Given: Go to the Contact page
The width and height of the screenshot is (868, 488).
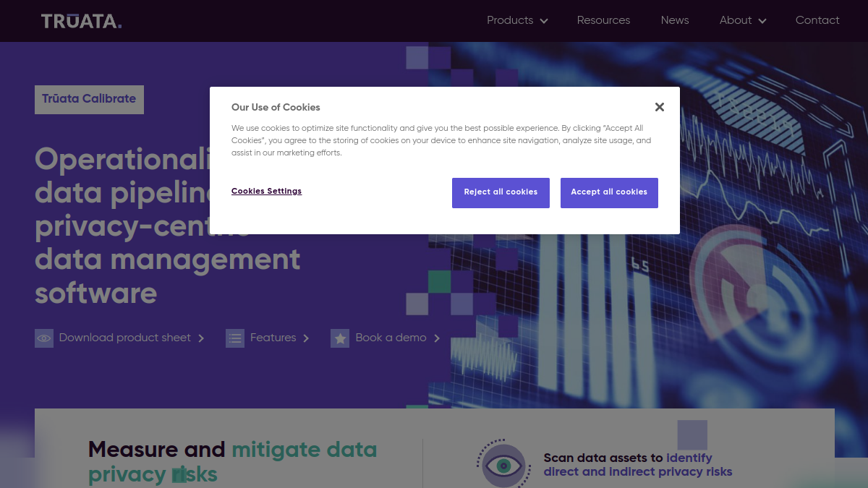Looking at the screenshot, I should (817, 20).
